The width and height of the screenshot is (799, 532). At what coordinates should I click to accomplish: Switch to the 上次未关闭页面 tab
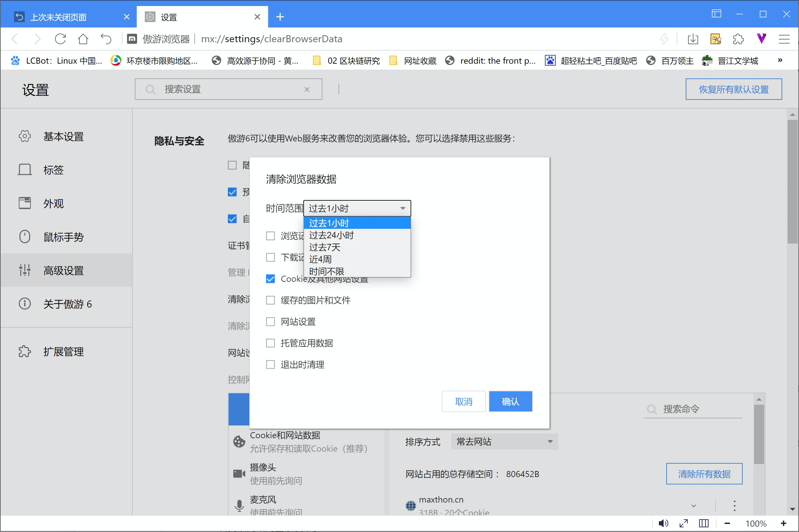[x=68, y=17]
